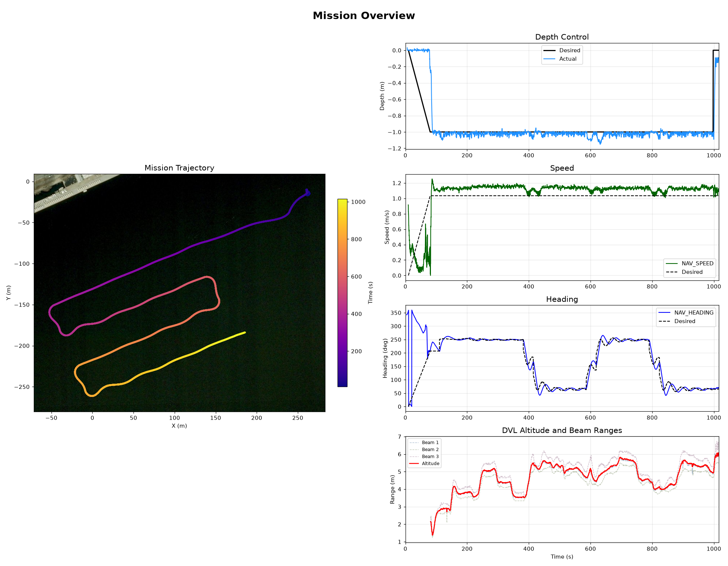Click the Beam 1 legend entry
Screen dimensions: 728x566
tap(424, 443)
